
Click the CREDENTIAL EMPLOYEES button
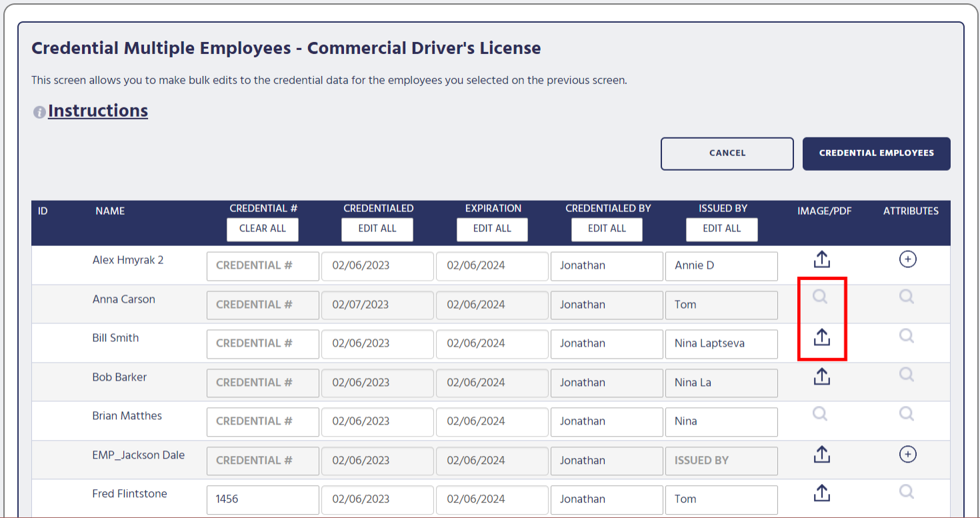pyautogui.click(x=876, y=153)
